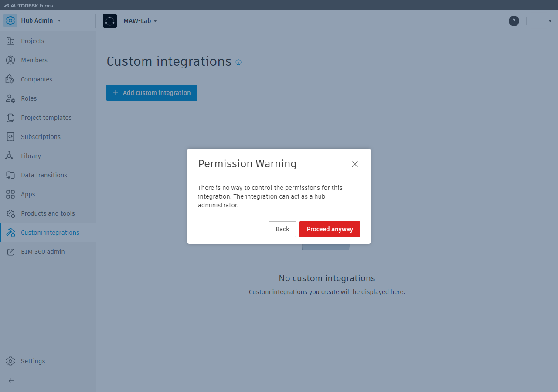Click the Hub Admin gear icon
The height and width of the screenshot is (392, 558).
[x=10, y=20]
